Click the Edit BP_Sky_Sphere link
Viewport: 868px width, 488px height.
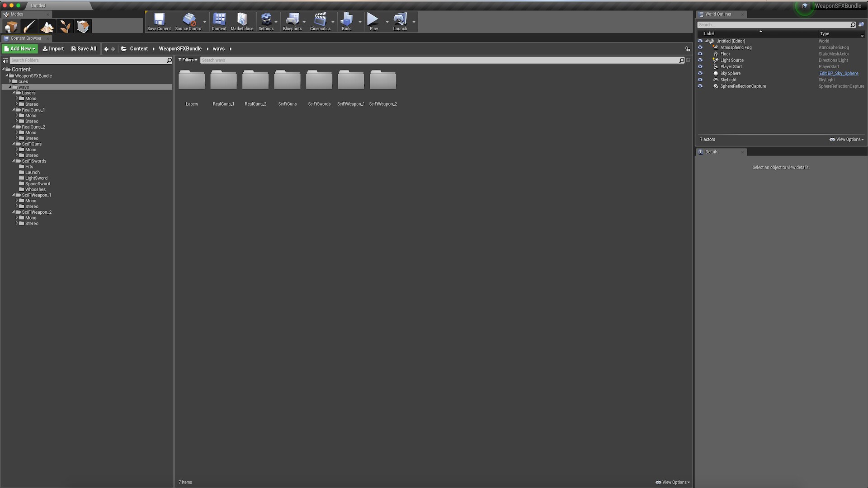click(839, 73)
